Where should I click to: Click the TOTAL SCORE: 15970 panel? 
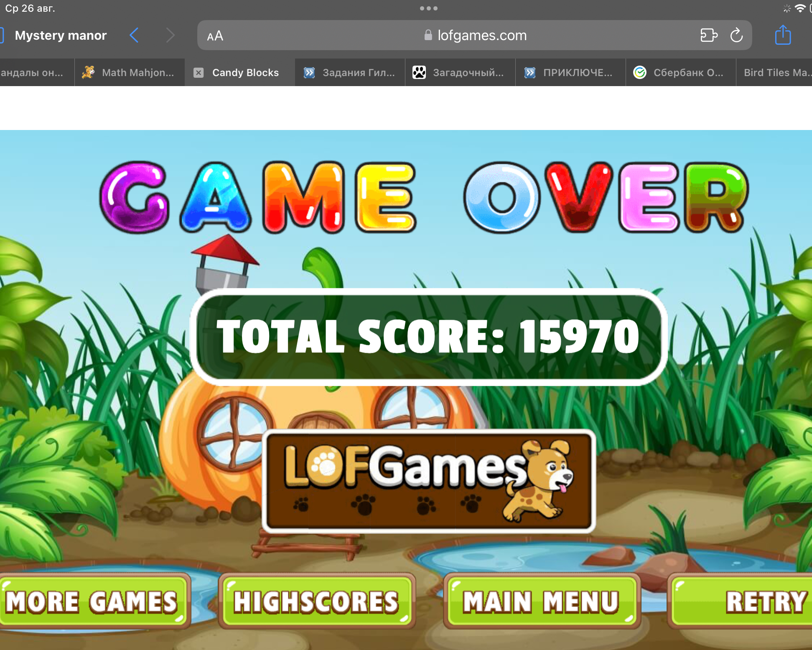429,336
